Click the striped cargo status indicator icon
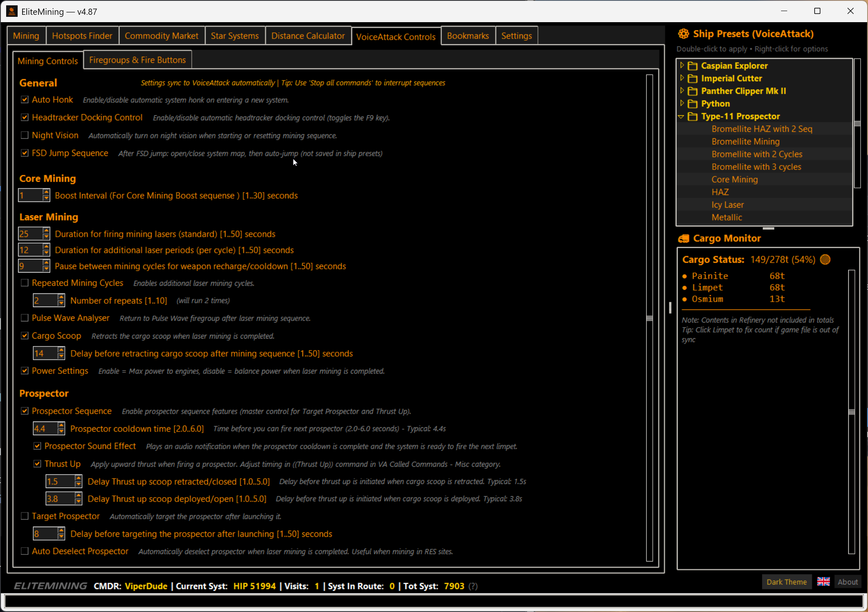Screen dimensions: 868x612 click(825, 259)
